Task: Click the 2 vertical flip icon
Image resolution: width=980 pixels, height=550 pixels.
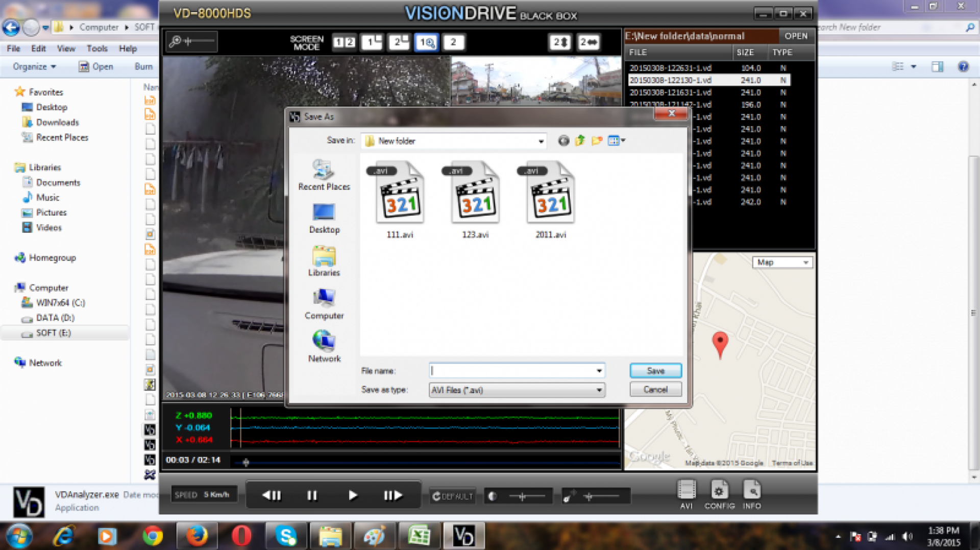Action: pyautogui.click(x=560, y=42)
